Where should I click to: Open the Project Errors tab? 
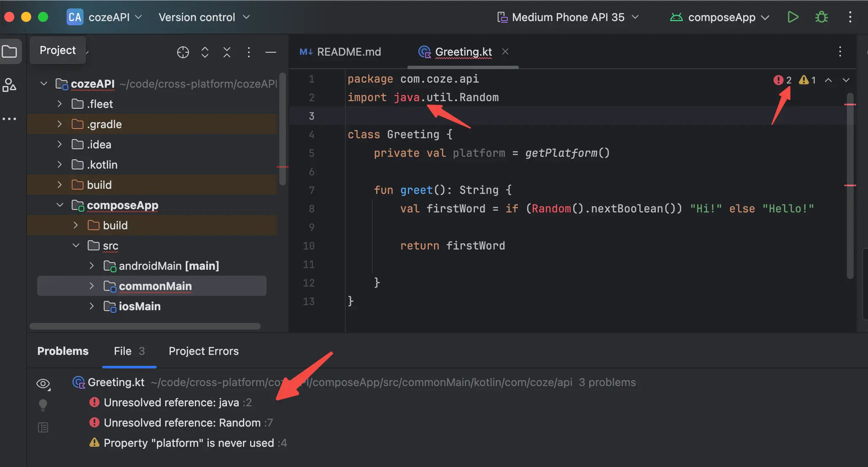click(x=203, y=351)
